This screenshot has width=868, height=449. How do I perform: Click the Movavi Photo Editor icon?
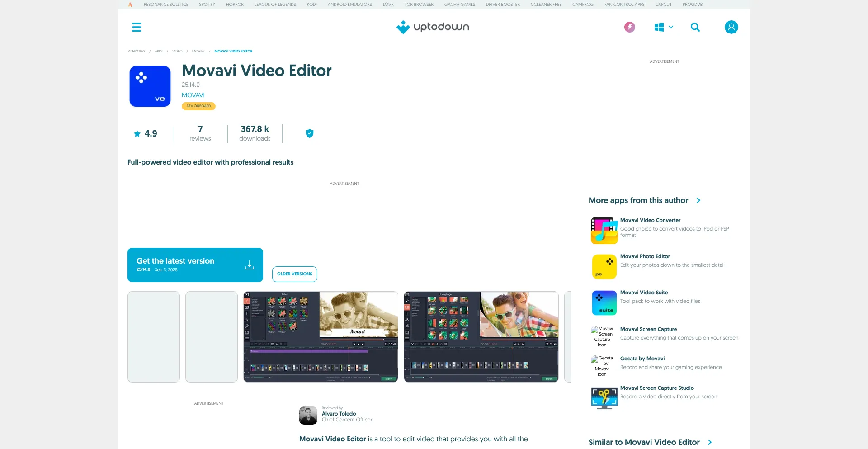coord(604,267)
